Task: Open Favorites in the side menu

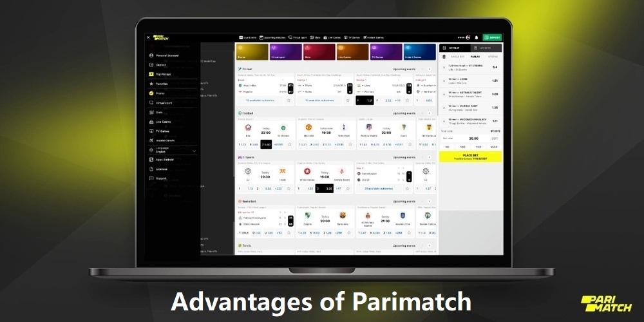Action: [158, 84]
